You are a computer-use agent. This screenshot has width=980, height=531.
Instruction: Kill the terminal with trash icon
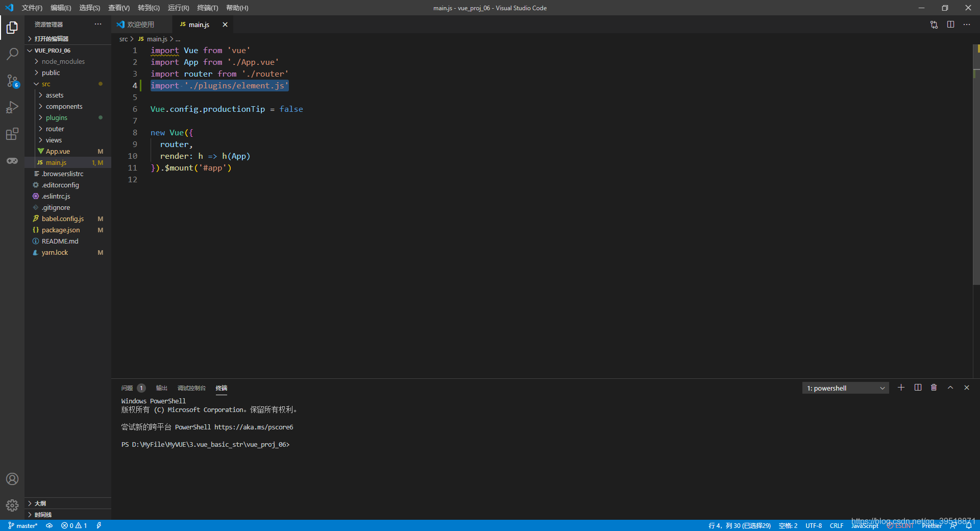click(x=934, y=388)
